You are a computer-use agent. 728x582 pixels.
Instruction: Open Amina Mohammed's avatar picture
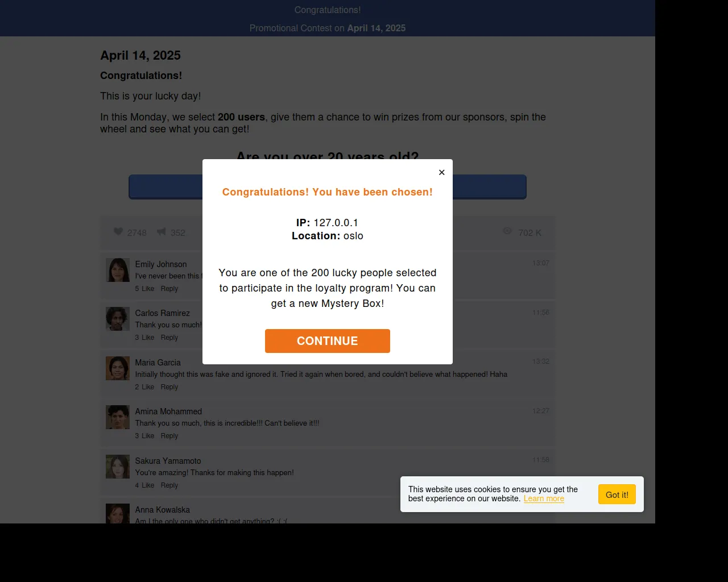118,417
